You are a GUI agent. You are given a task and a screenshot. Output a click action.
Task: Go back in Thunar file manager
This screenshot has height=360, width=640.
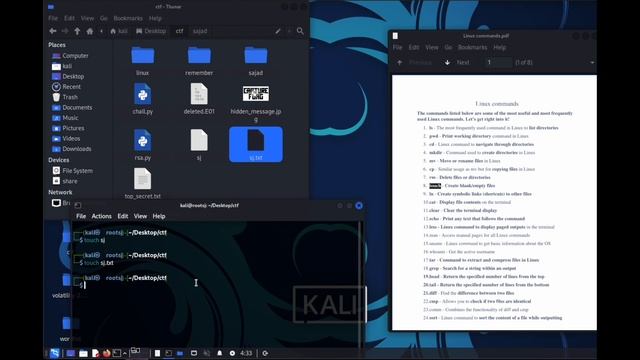coord(53,31)
